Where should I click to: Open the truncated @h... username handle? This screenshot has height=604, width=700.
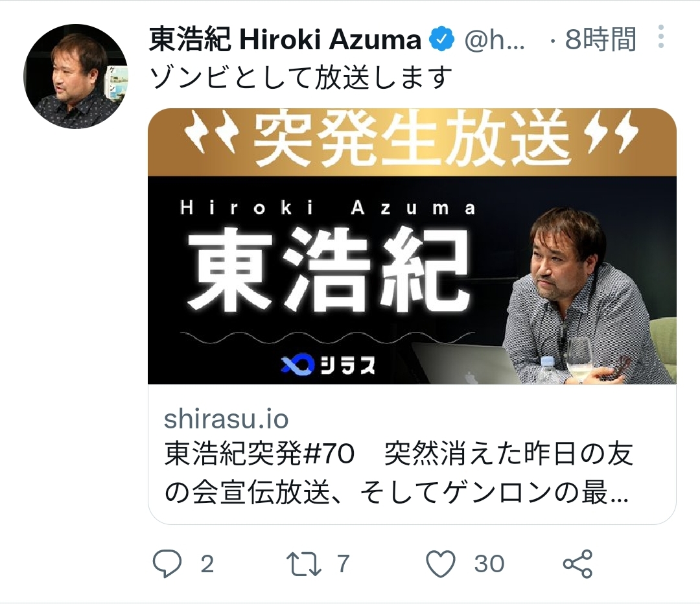click(x=495, y=40)
